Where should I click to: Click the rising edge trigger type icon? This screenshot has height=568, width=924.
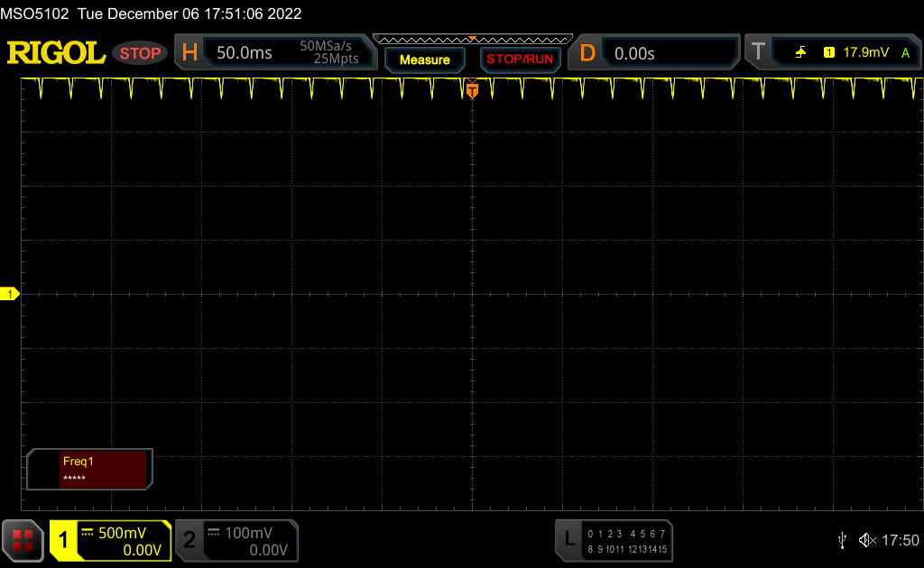pos(800,53)
